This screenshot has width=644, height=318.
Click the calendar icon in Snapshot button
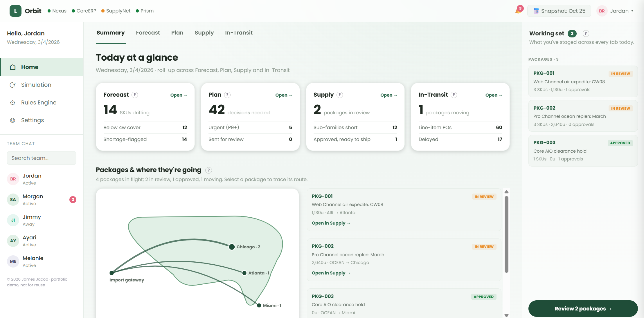point(536,11)
